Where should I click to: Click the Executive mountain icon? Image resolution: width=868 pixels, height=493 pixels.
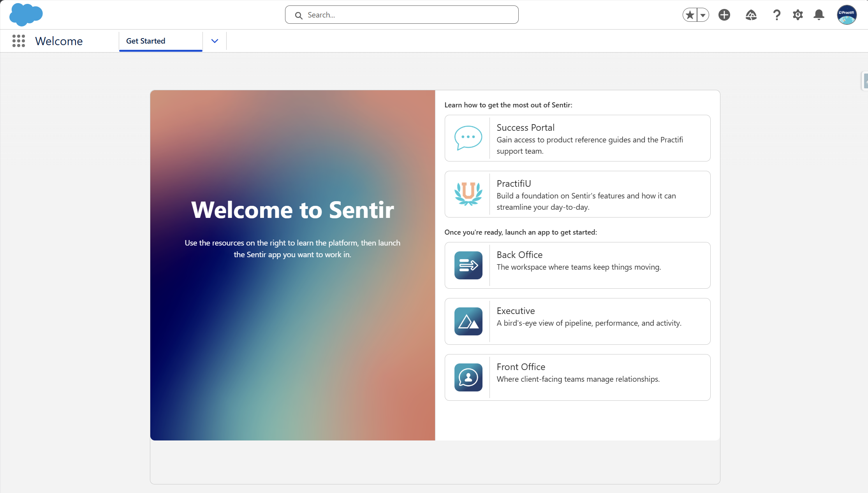pos(468,321)
